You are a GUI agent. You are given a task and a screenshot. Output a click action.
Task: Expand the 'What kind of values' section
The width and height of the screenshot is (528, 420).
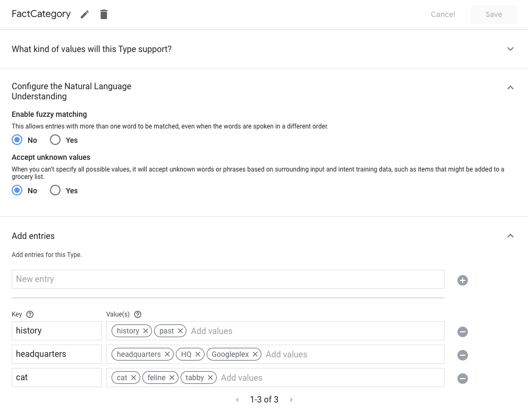point(510,49)
